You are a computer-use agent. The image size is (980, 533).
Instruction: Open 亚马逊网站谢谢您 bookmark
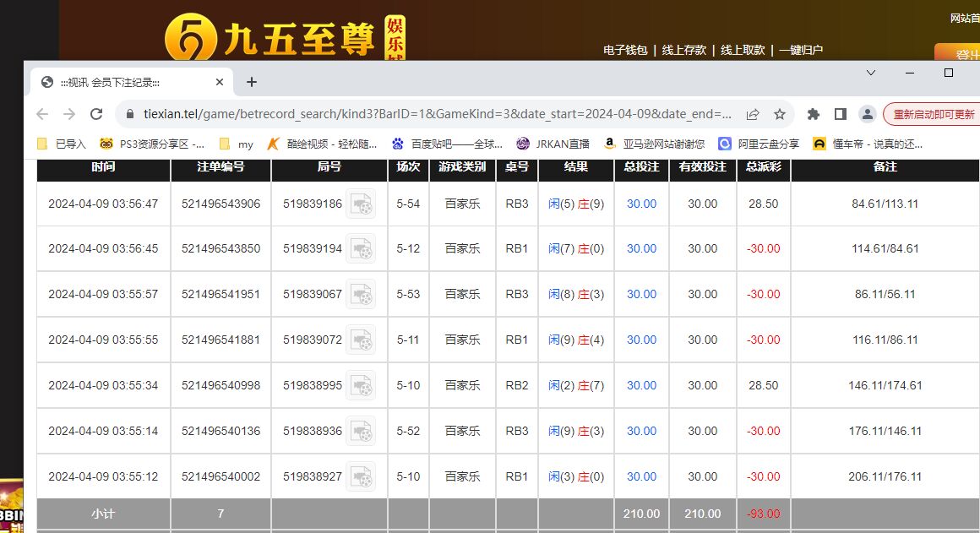click(654, 144)
